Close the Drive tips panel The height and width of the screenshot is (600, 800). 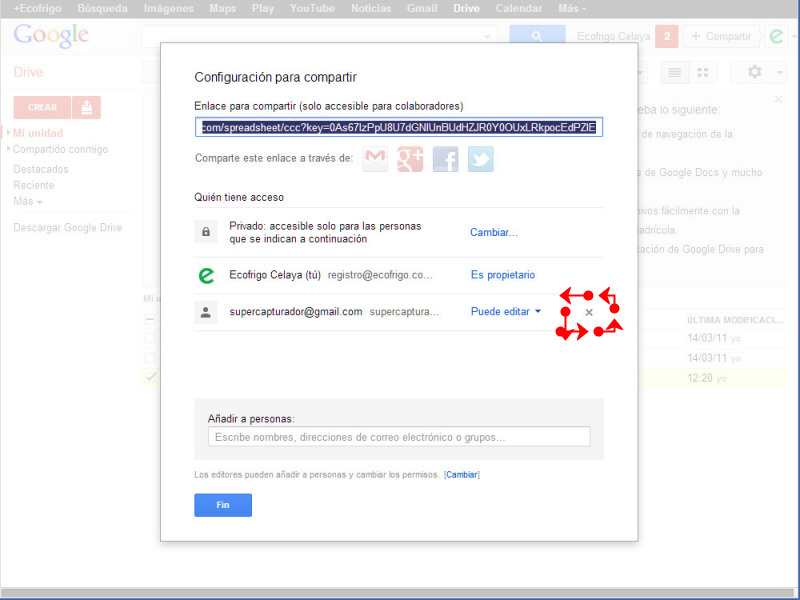(x=778, y=99)
